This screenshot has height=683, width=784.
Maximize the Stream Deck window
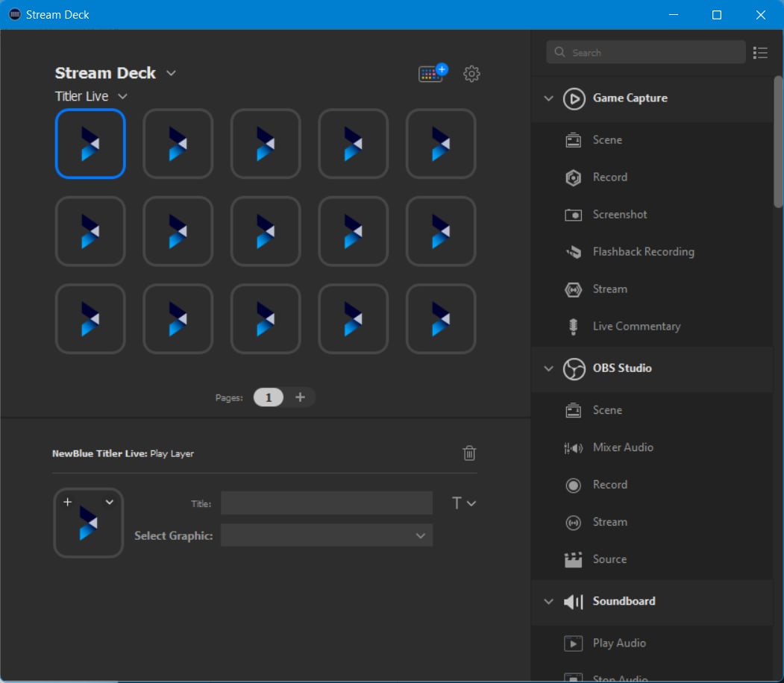tap(717, 15)
